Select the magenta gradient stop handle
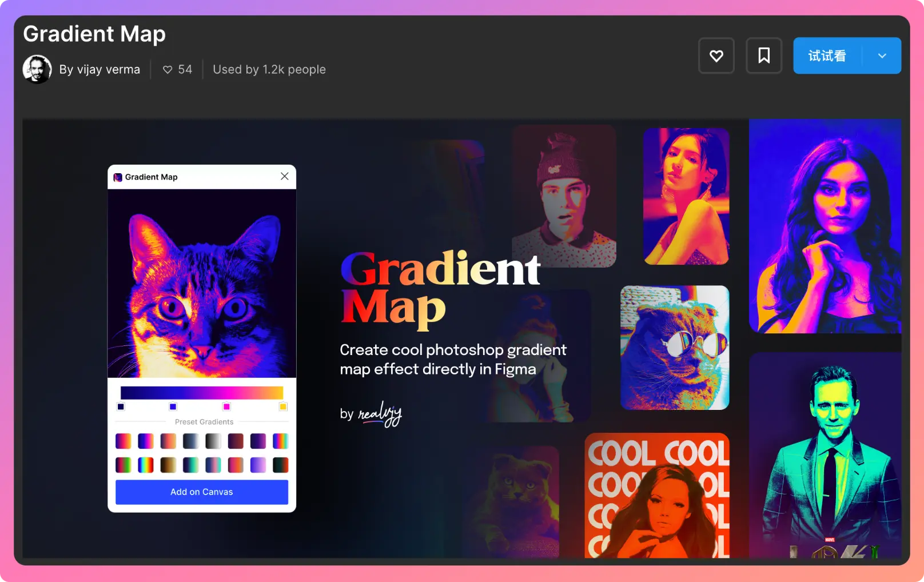Screen dimensions: 924x582 coord(226,406)
